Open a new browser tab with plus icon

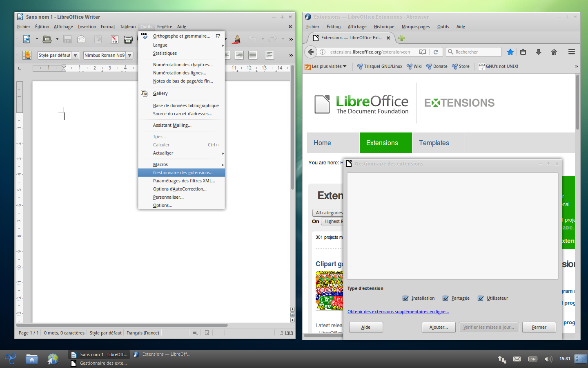402,38
